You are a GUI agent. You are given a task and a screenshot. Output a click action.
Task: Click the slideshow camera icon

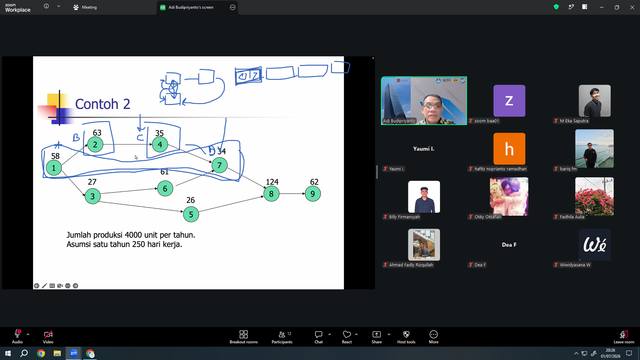coord(60,286)
